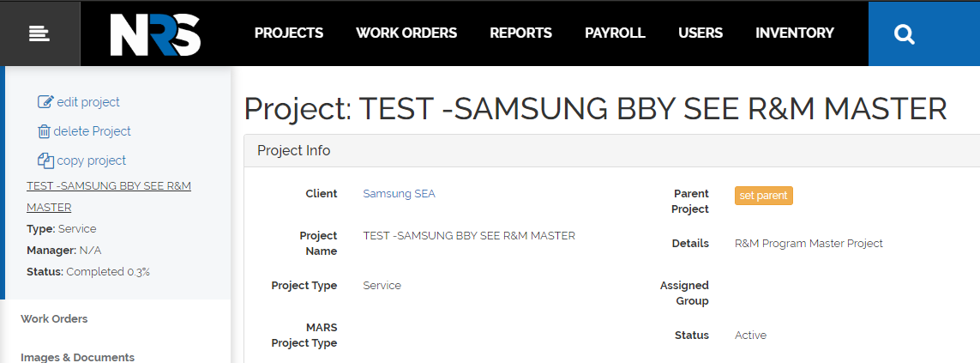980x363 pixels.
Task: Open the PROJECTS menu
Action: pyautogui.click(x=289, y=33)
